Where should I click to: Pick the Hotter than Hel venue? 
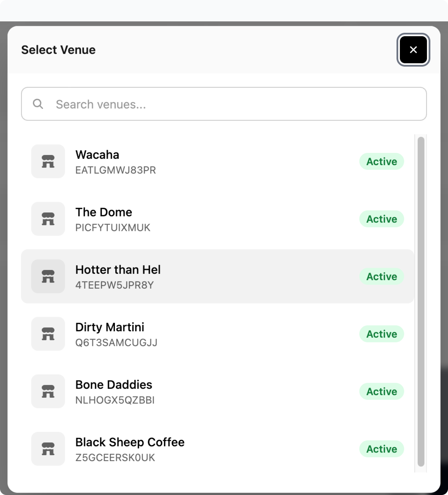(x=118, y=270)
